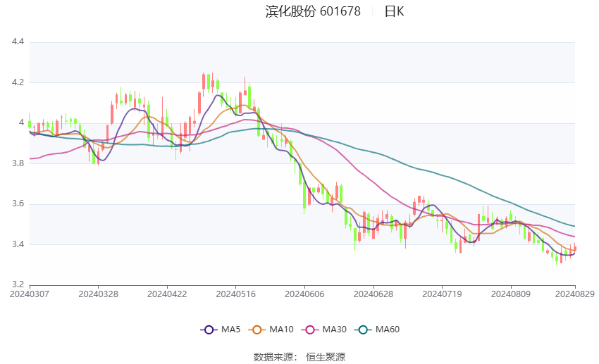Image resolution: width=599 pixels, height=364 pixels.
Task: Toggle the MA30 legend circle marker
Action: 310,330
